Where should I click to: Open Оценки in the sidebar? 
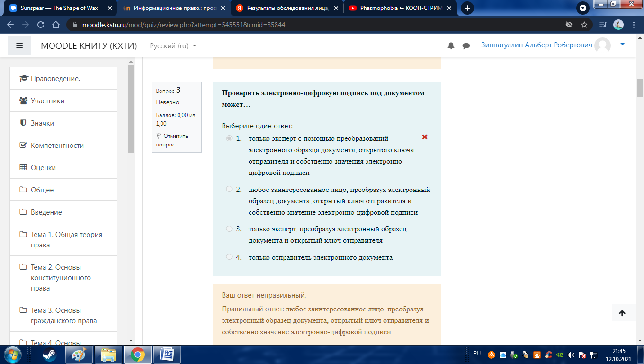pyautogui.click(x=63, y=168)
